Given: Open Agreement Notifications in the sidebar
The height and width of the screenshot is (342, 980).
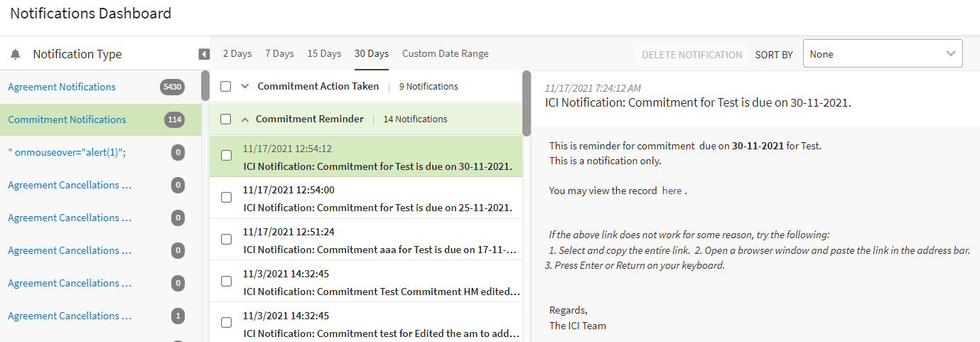Looking at the screenshot, I should (62, 87).
